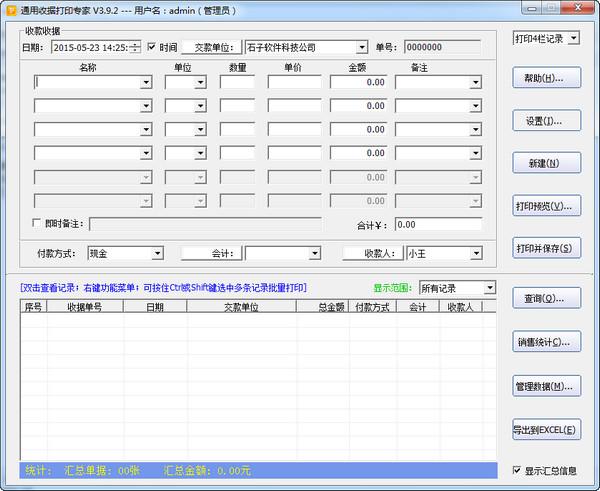Screen dimensions: 600x491
Task: Open the 显示范围 dropdown showing 所有记录
Action: click(x=488, y=288)
